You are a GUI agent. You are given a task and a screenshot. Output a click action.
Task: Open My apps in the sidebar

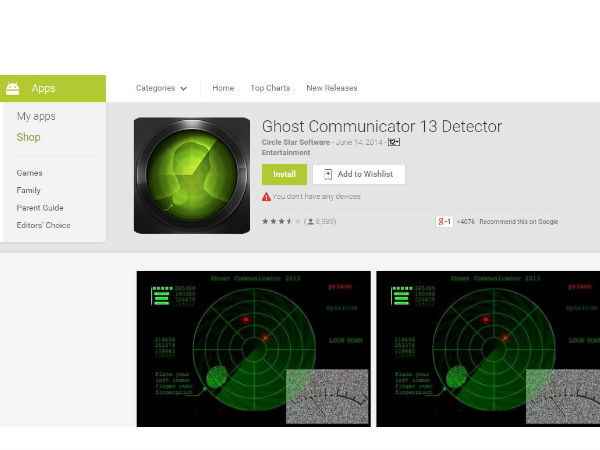36,117
